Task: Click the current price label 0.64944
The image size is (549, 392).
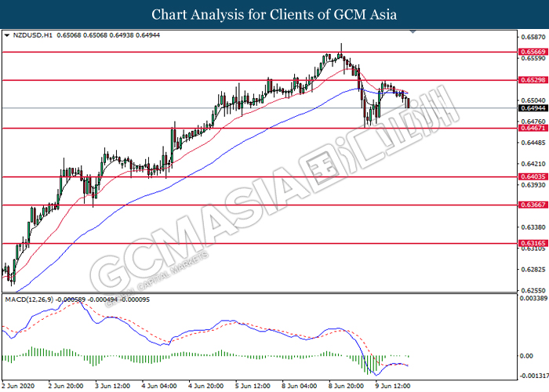Action: [533, 108]
